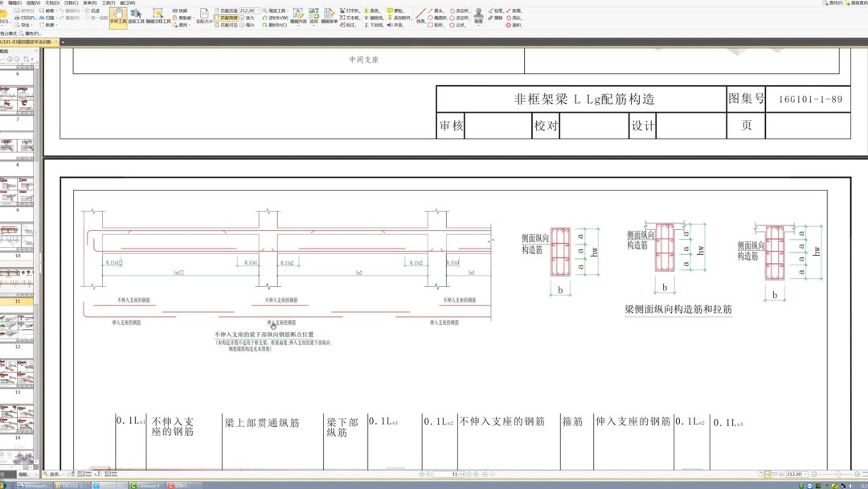Open the Stamp tool dropdown arrow
The width and height of the screenshot is (868, 489).
pyautogui.click(x=479, y=24)
